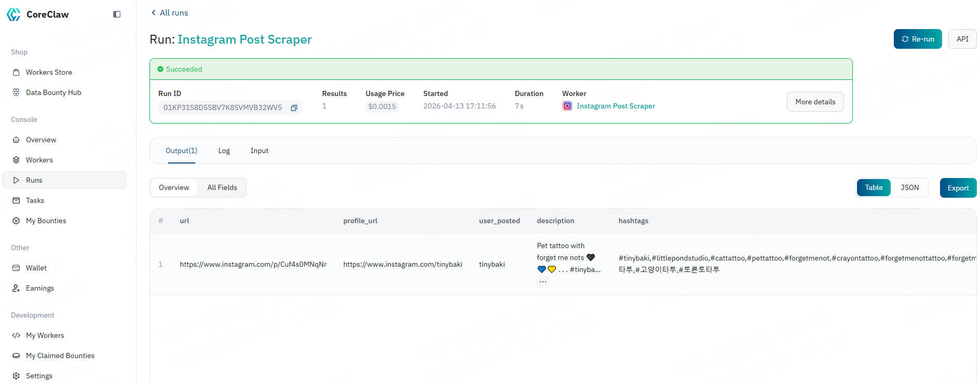
Task: Open Data Bounty Hub page
Action: 53,92
